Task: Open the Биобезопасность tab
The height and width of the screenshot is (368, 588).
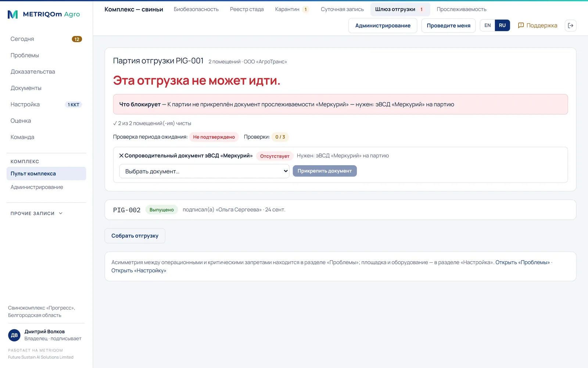Action: (196, 9)
